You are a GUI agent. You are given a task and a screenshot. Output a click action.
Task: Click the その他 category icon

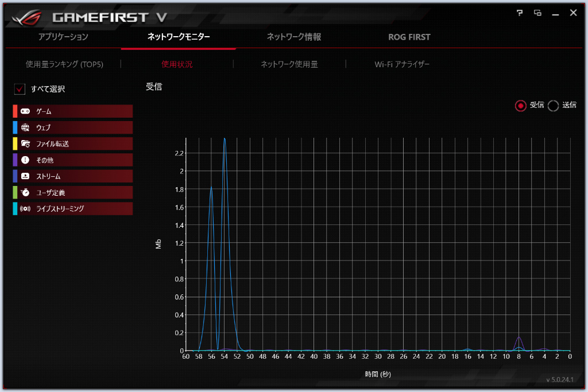(25, 160)
